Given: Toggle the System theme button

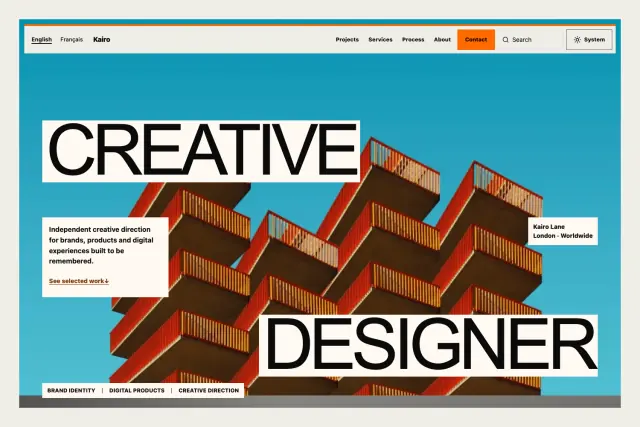Looking at the screenshot, I should 589,40.
